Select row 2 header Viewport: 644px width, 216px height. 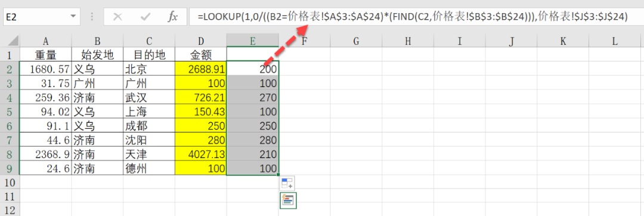point(10,69)
